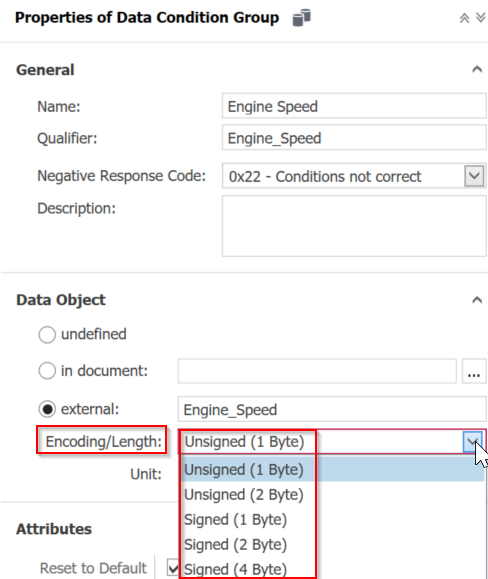The width and height of the screenshot is (488, 579).
Task: Collapse all sections with double up arrows
Action: tap(464, 18)
